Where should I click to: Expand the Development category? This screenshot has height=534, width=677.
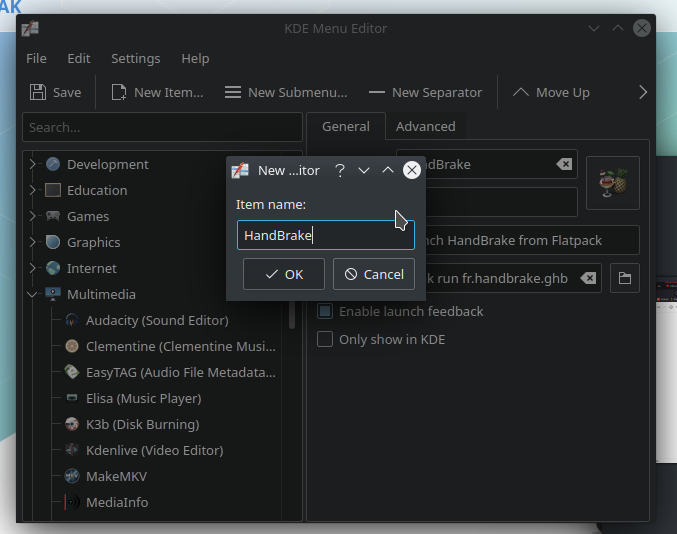[32, 164]
